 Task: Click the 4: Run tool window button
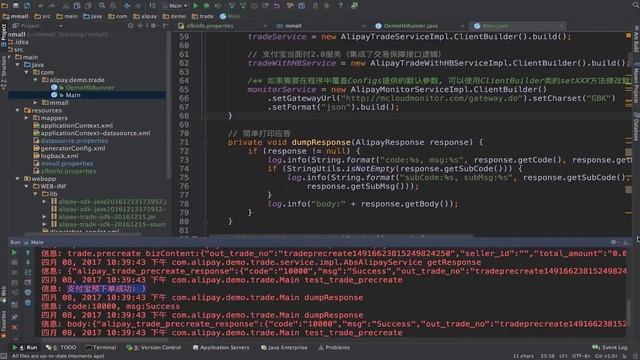[x=25, y=347]
